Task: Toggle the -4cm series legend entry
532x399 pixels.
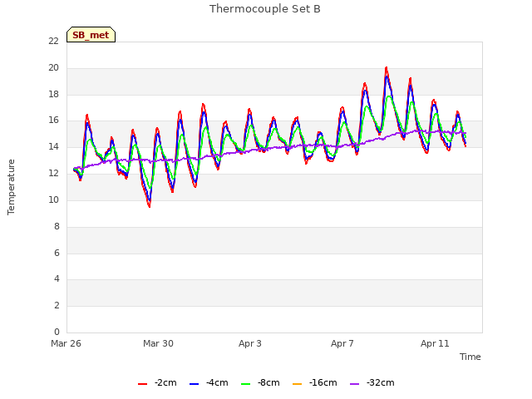Action: (209, 382)
